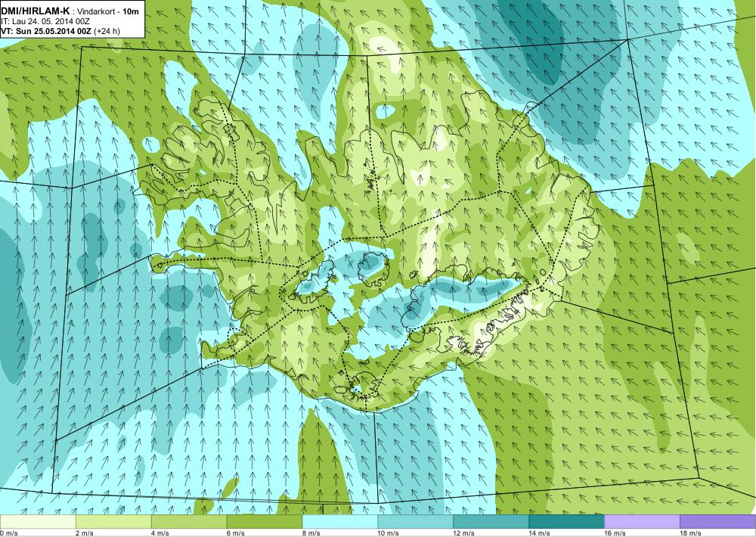This screenshot has height=537, width=756.
Task: Click the '6 m/s' legend label
Action: coord(236,532)
